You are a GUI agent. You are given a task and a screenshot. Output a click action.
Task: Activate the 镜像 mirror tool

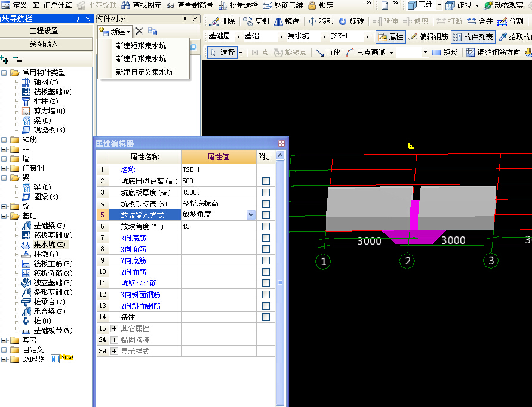(x=287, y=21)
